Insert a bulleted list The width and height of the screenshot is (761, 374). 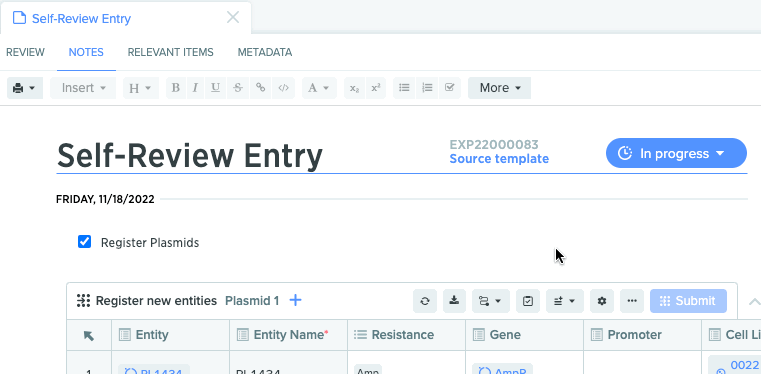[404, 88]
